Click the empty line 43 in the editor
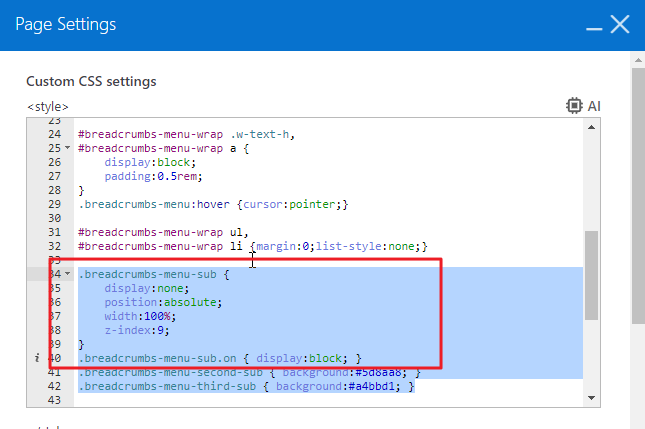The width and height of the screenshot is (645, 429). 328,400
